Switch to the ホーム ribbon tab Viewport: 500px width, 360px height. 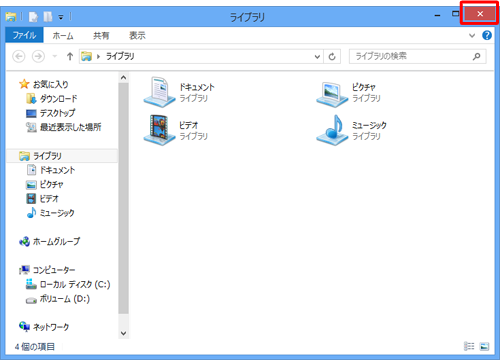point(63,35)
